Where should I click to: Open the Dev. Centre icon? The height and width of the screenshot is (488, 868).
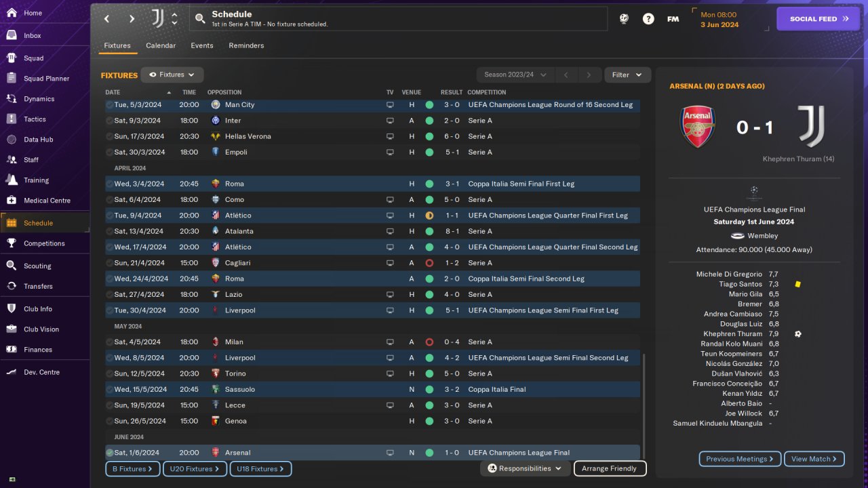click(12, 372)
